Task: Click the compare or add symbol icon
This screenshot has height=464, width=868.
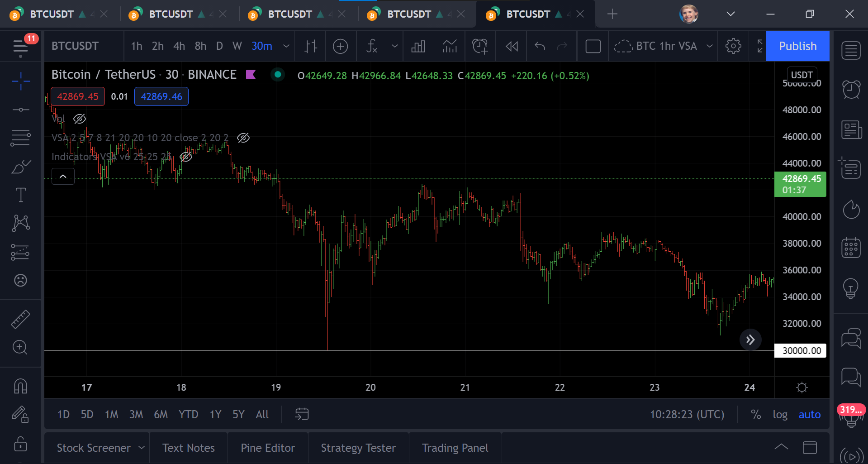Action: click(x=341, y=46)
